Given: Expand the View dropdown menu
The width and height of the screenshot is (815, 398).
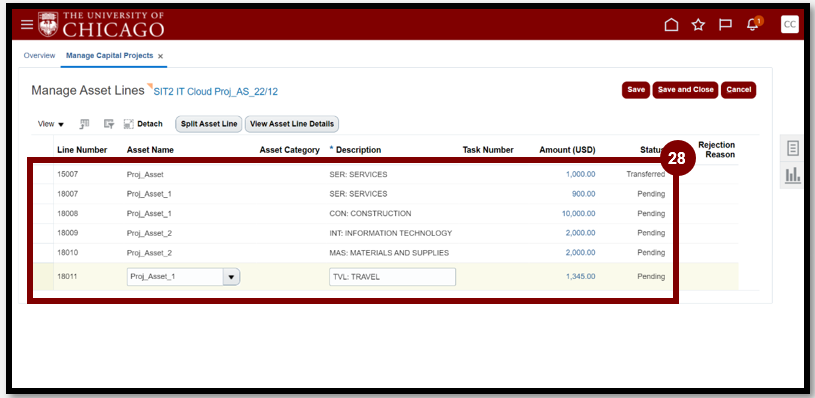Looking at the screenshot, I should (51, 124).
